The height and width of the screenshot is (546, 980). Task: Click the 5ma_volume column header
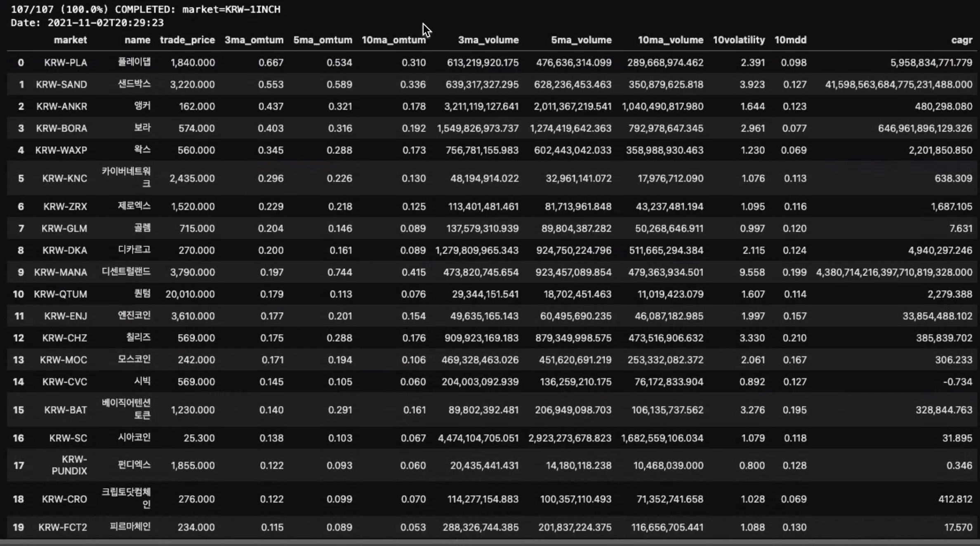click(x=581, y=40)
